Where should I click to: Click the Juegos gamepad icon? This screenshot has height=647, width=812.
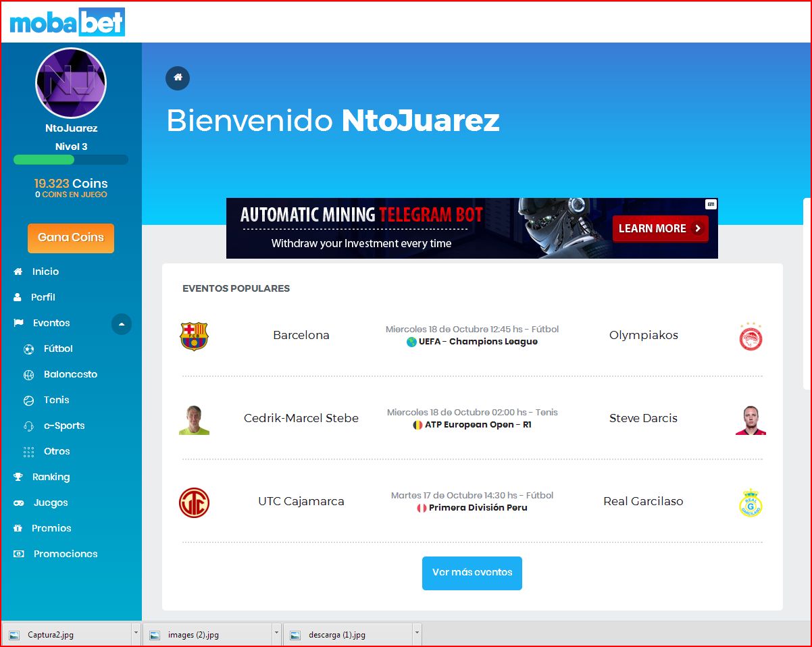(x=19, y=502)
